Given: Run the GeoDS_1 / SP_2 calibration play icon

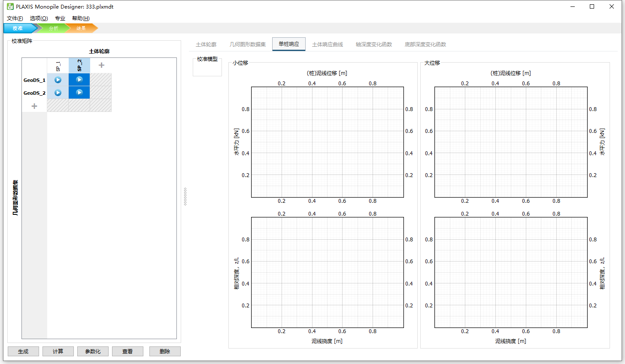Looking at the screenshot, I should pyautogui.click(x=79, y=79).
